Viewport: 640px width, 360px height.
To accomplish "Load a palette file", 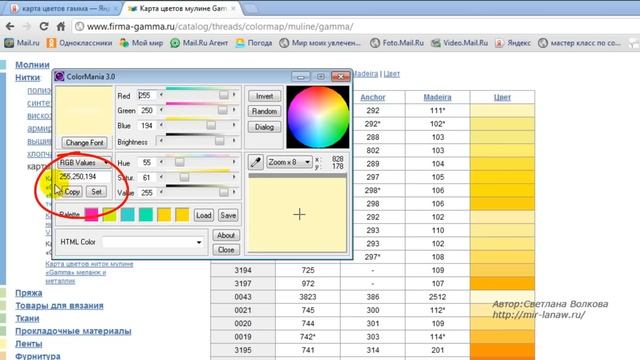I will (203, 215).
